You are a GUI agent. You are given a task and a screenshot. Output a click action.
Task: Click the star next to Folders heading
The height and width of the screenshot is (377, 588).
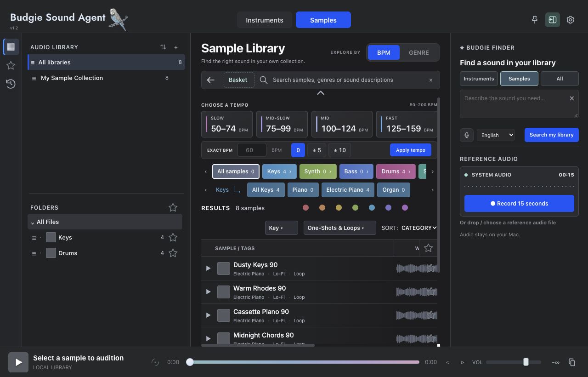click(x=173, y=208)
